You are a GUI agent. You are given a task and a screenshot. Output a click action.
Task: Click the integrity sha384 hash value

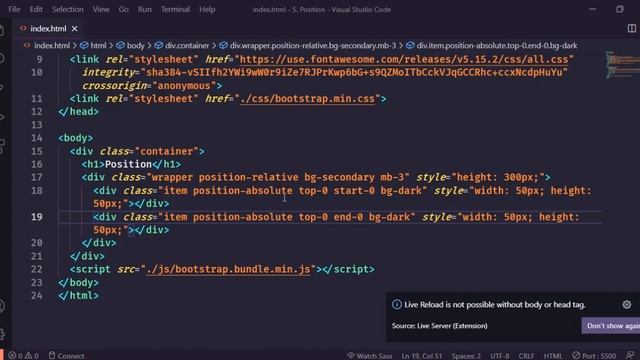coord(353,72)
